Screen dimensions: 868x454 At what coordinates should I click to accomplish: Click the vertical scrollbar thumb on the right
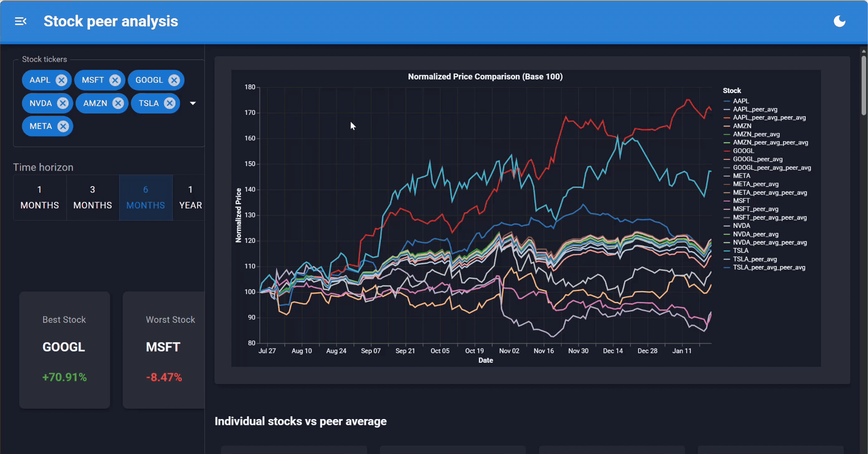coord(863,84)
